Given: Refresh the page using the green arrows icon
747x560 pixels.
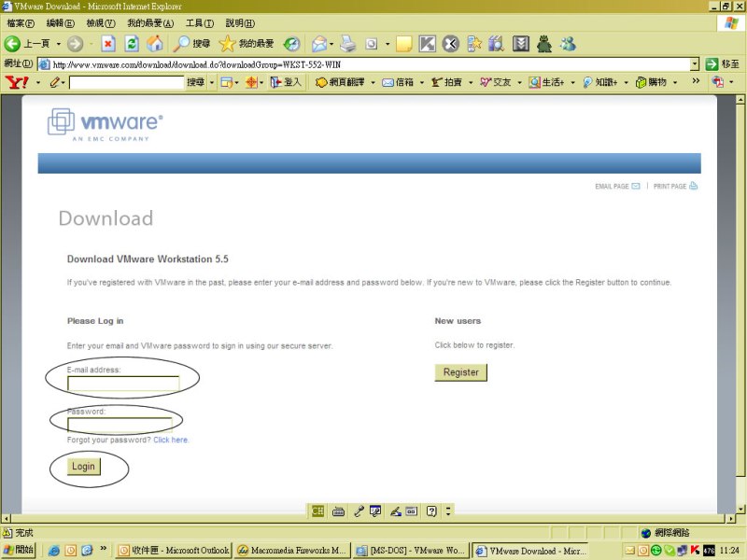Looking at the screenshot, I should [132, 44].
